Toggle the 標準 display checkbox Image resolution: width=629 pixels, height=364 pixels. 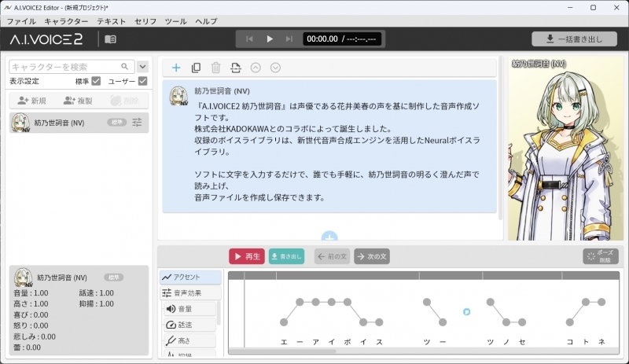pyautogui.click(x=96, y=81)
